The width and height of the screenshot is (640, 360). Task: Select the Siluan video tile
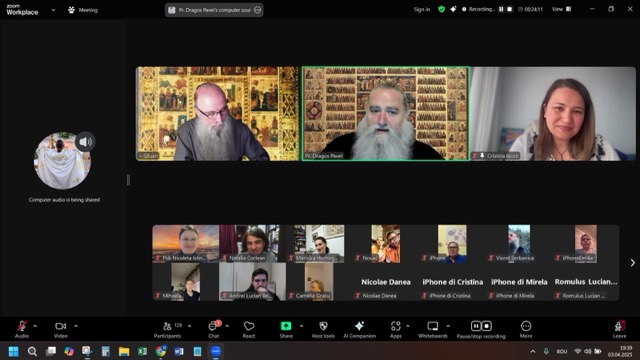pyautogui.click(x=218, y=113)
